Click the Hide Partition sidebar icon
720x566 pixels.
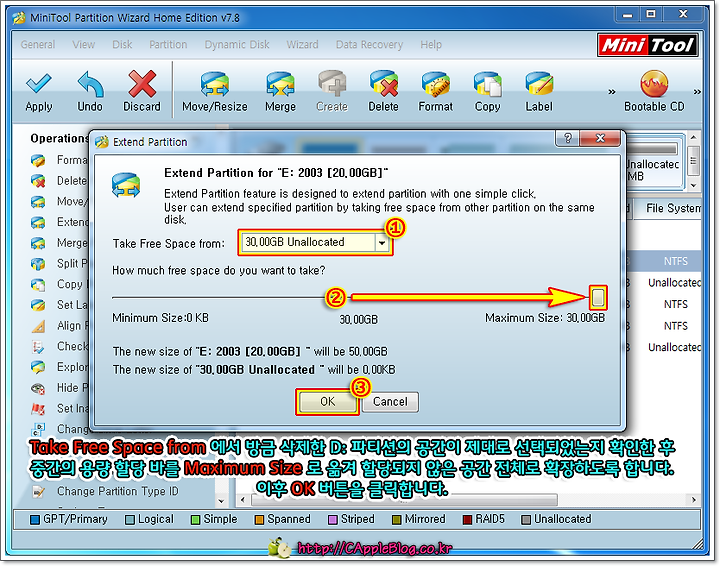38,388
